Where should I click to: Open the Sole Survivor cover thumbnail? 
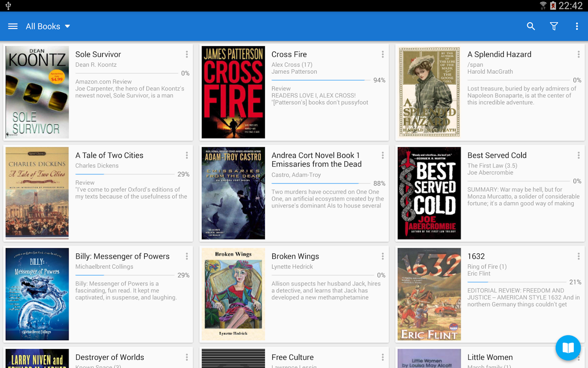37,92
